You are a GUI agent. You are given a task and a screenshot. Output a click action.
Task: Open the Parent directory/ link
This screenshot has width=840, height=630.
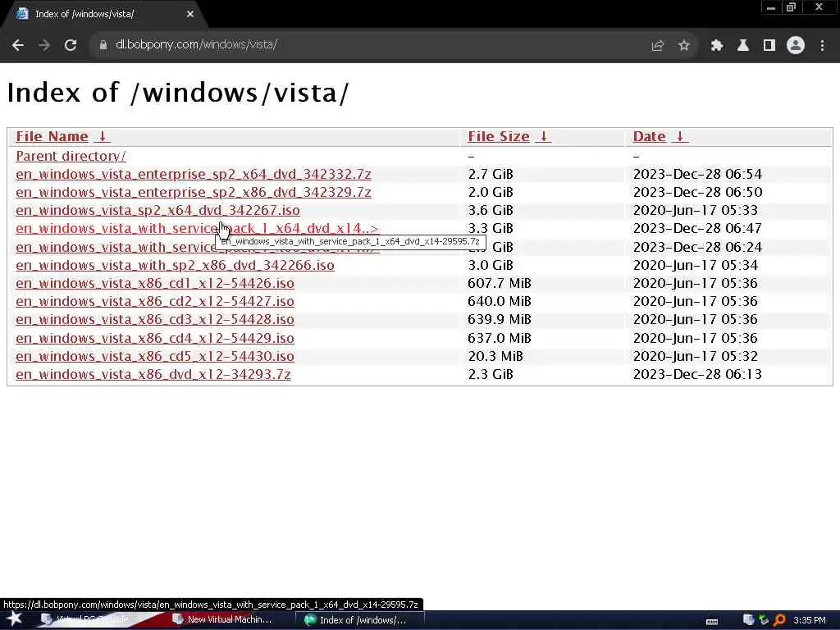coord(71,157)
